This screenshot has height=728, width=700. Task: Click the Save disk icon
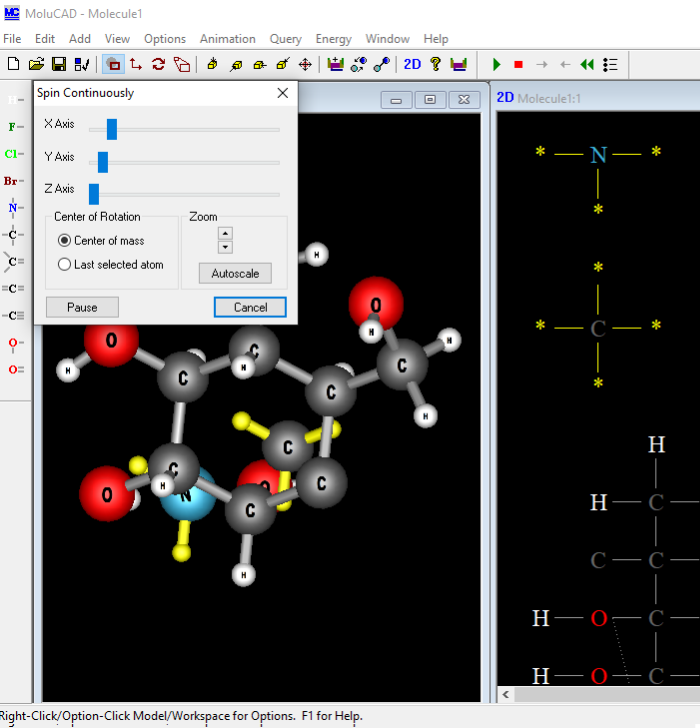coord(59,64)
